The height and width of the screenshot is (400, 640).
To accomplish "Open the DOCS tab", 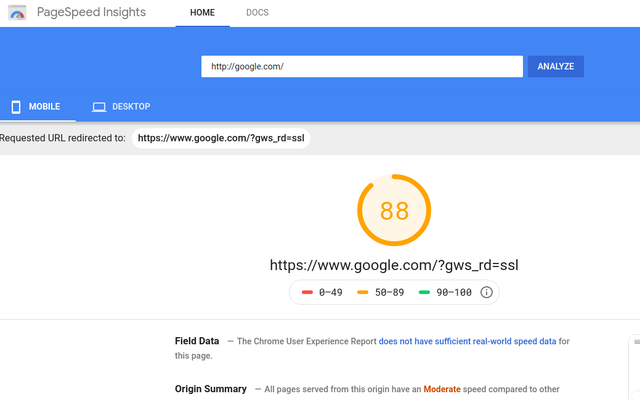I will tap(257, 13).
